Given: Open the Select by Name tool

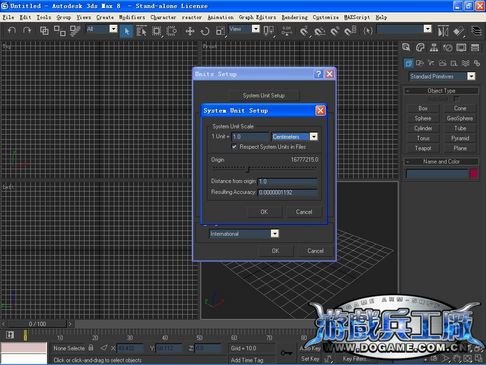Looking at the screenshot, I should 141,31.
